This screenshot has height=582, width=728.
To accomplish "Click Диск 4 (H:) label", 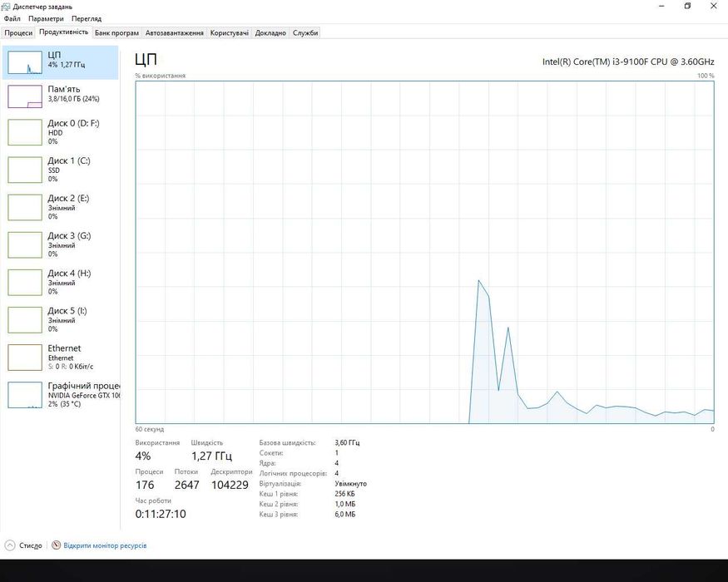I will point(69,274).
